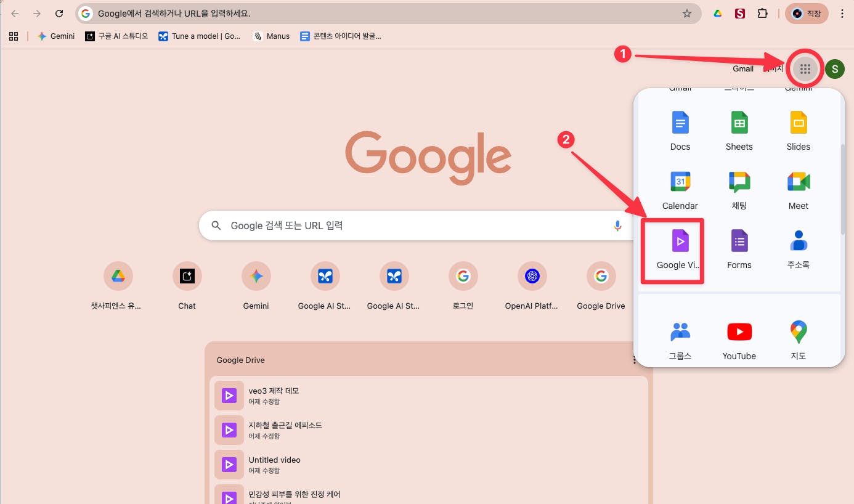This screenshot has width=854, height=504.
Task: Click the magnifier icon in the search box
Action: [216, 226]
